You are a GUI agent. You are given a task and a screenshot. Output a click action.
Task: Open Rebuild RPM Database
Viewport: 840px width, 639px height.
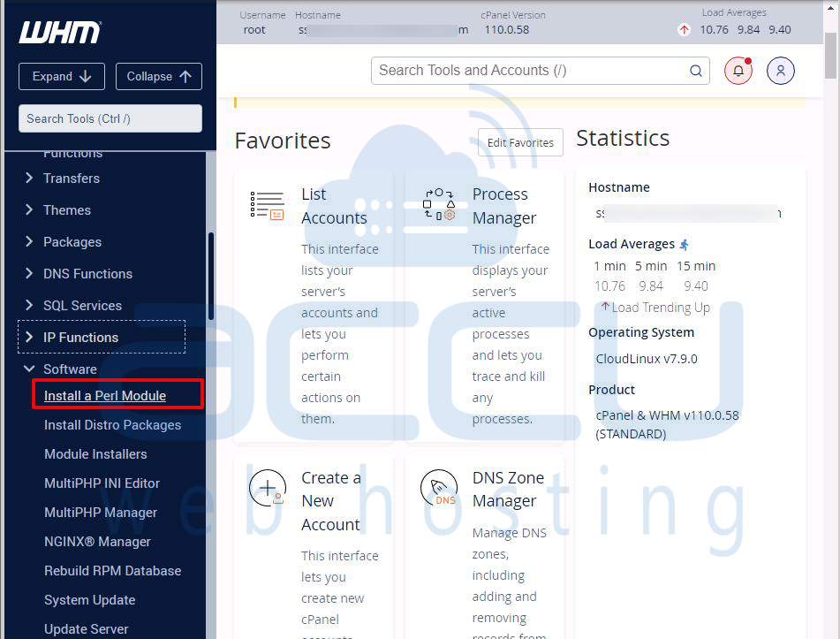[x=112, y=570]
